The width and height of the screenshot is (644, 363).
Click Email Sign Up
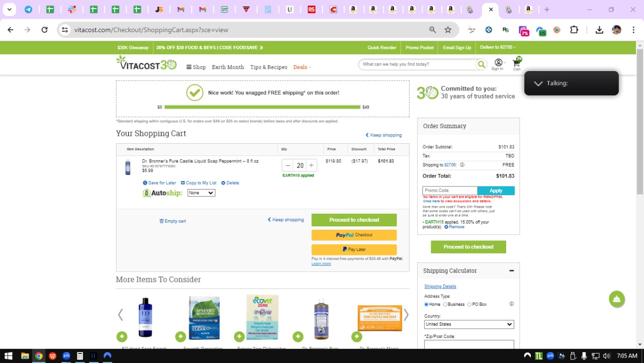[457, 48]
